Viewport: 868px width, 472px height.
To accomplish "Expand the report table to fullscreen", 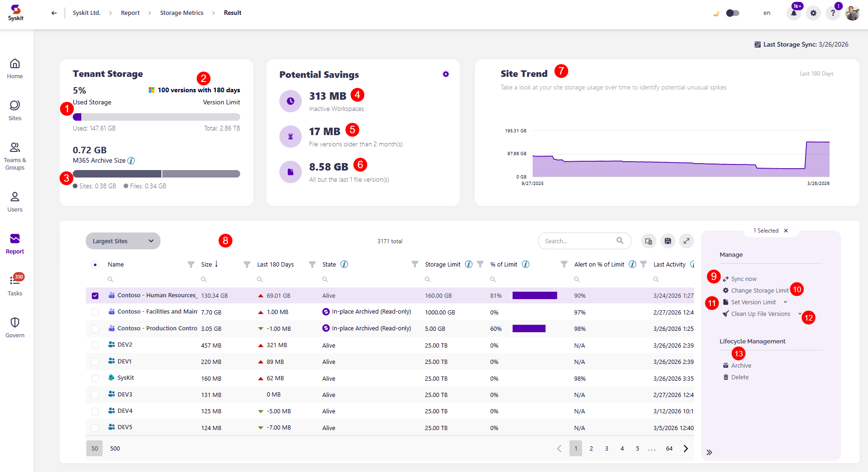I will coord(686,241).
